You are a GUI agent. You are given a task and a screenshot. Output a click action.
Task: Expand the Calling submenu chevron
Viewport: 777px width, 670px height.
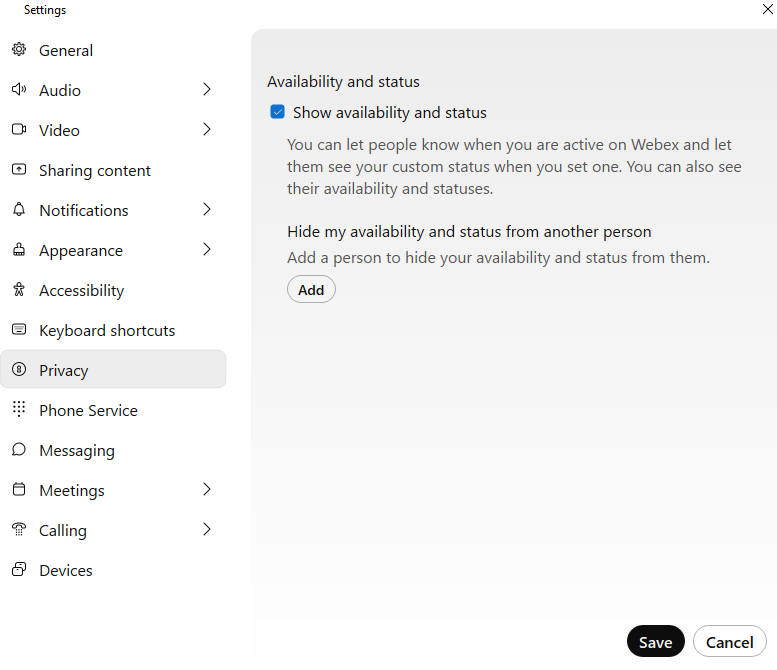point(207,530)
